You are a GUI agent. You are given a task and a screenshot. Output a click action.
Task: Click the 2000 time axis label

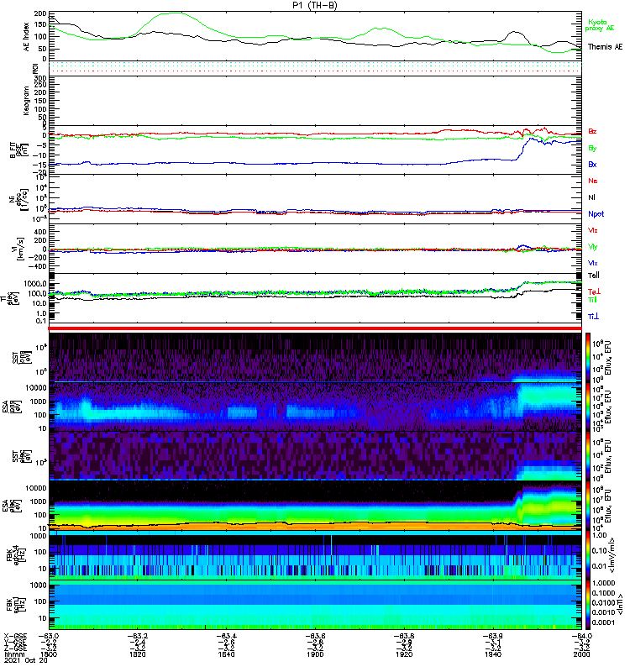click(581, 654)
